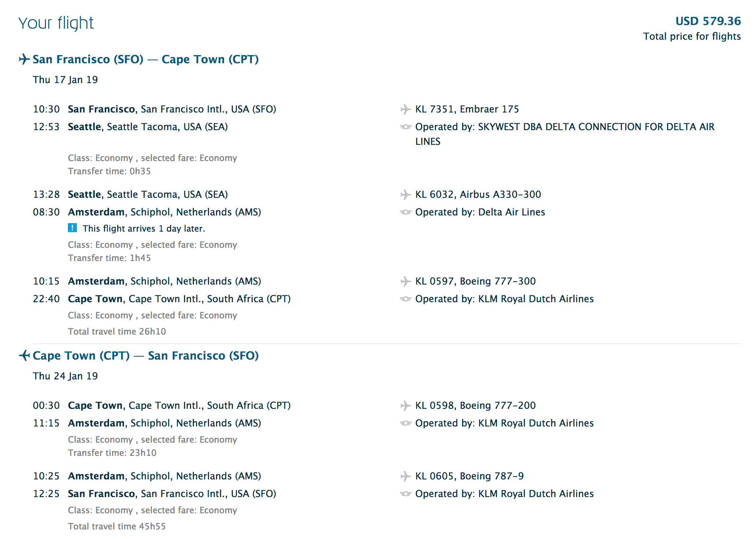Image resolution: width=756 pixels, height=539 pixels.
Task: Click the 'Transfer time: 23h10' text
Action: [112, 453]
